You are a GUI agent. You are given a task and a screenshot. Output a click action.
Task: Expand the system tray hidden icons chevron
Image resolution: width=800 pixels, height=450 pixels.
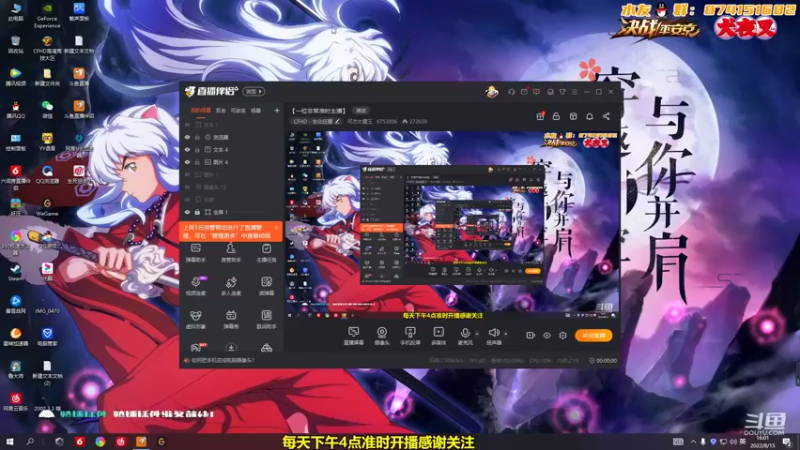coord(692,441)
